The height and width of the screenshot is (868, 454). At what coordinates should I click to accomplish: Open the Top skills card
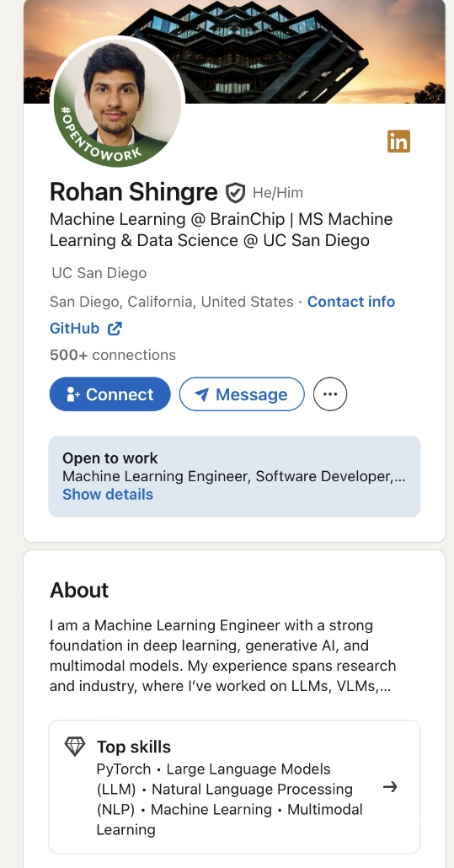click(x=234, y=786)
